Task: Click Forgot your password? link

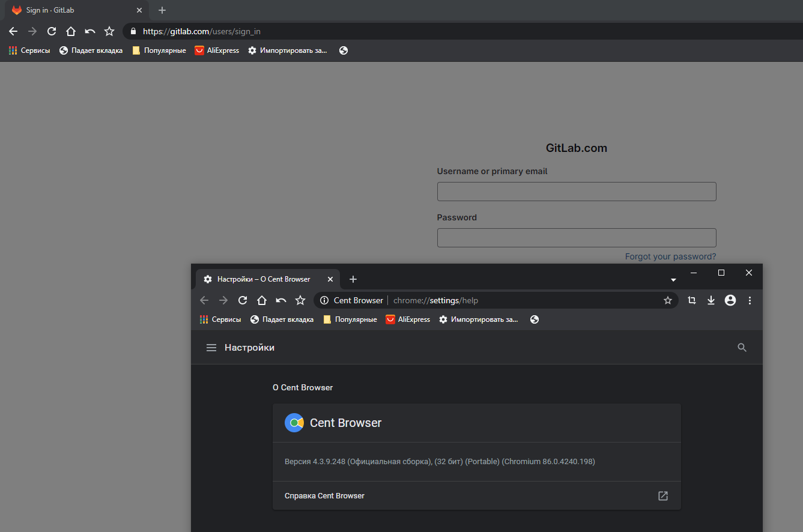Action: point(670,256)
